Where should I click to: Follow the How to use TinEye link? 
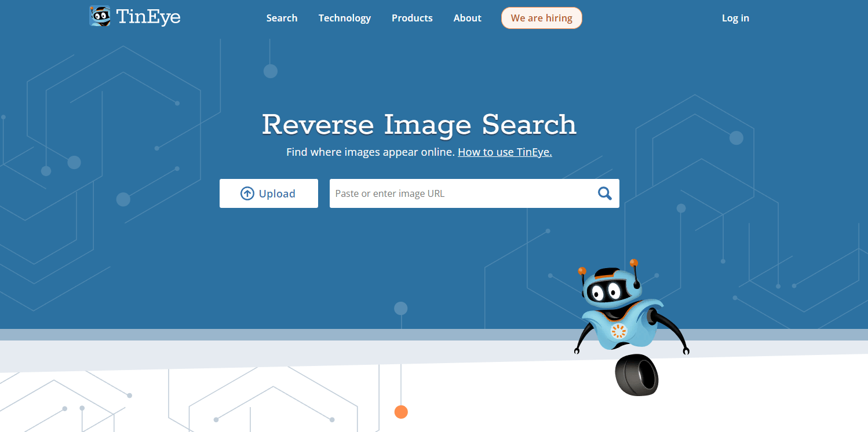505,152
